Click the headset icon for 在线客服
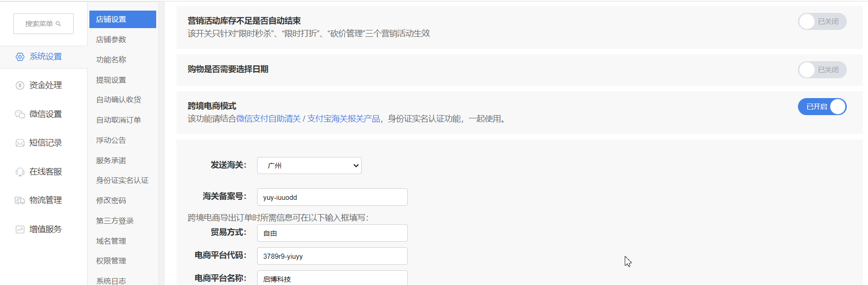This screenshot has width=868, height=285. tap(20, 172)
